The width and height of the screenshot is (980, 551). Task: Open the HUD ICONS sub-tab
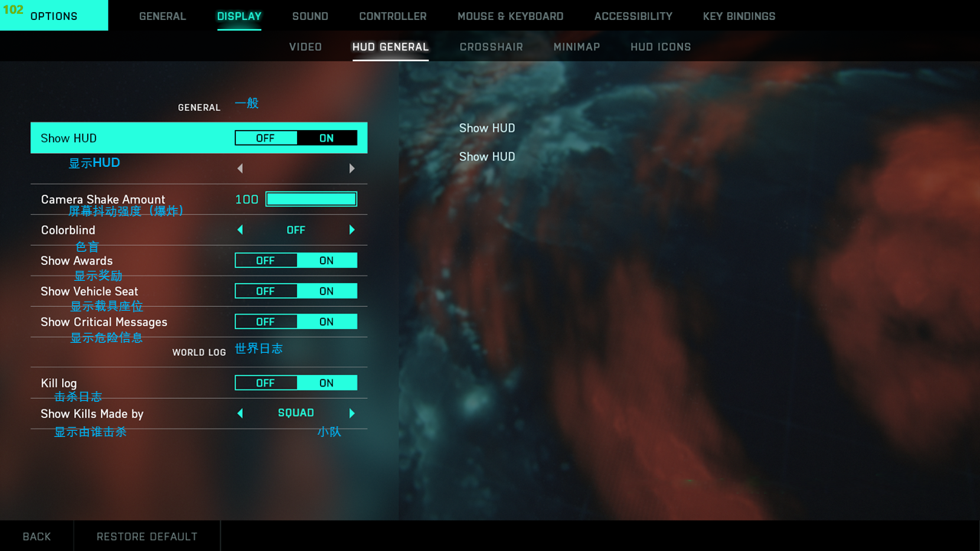[x=661, y=47]
